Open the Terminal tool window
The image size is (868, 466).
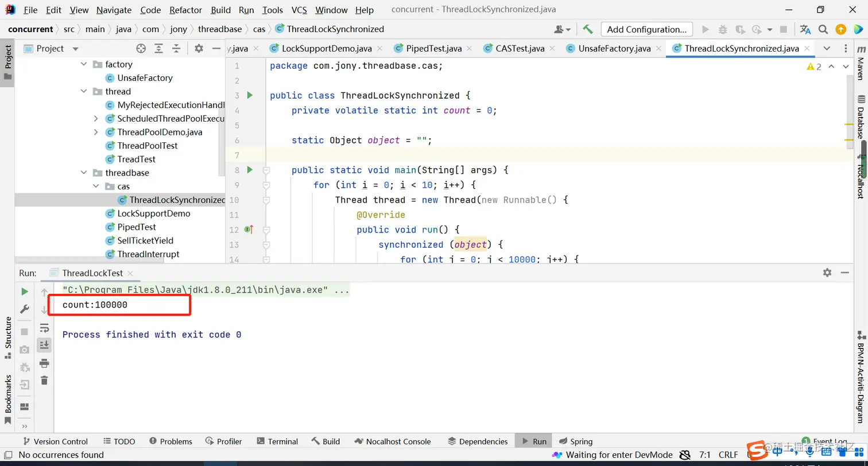point(277,441)
